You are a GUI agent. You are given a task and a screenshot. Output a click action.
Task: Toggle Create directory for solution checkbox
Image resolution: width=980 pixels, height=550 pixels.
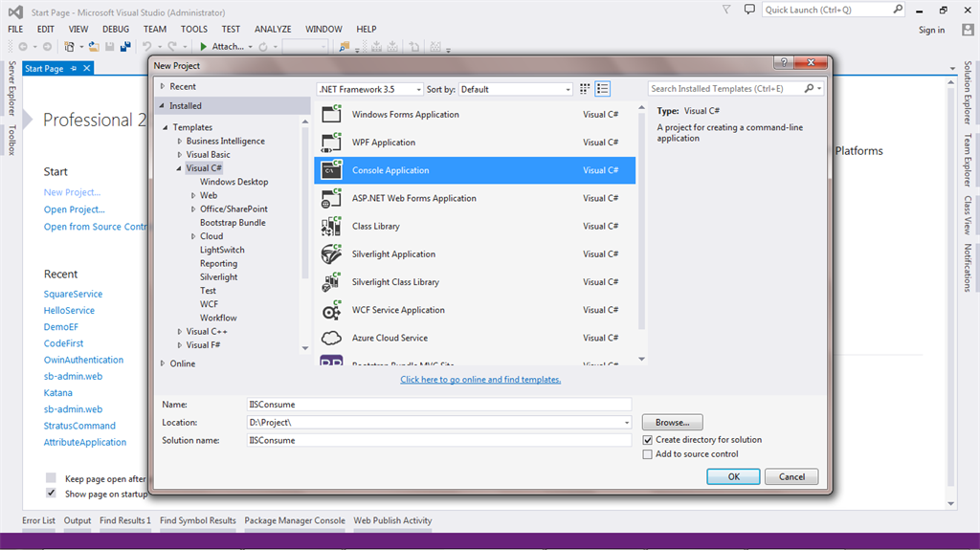[648, 440]
